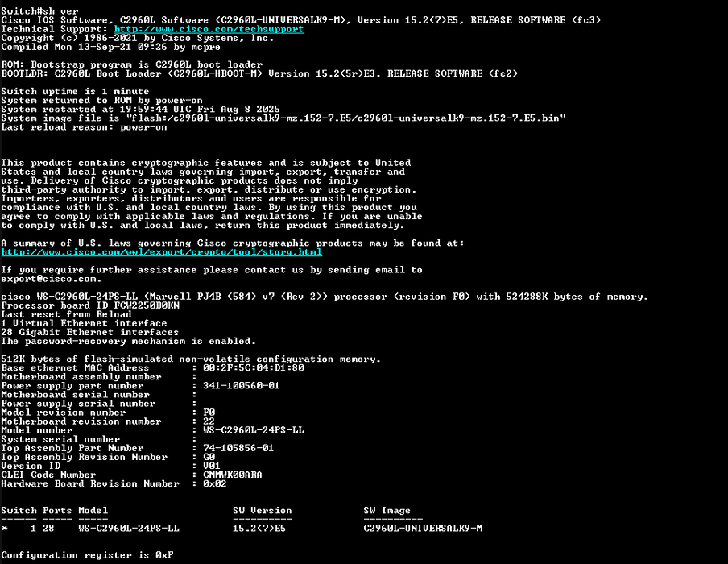The height and width of the screenshot is (564, 728).
Task: Select the 'Compiled Mon 13-Sep-21 09:26' line
Action: pos(110,47)
